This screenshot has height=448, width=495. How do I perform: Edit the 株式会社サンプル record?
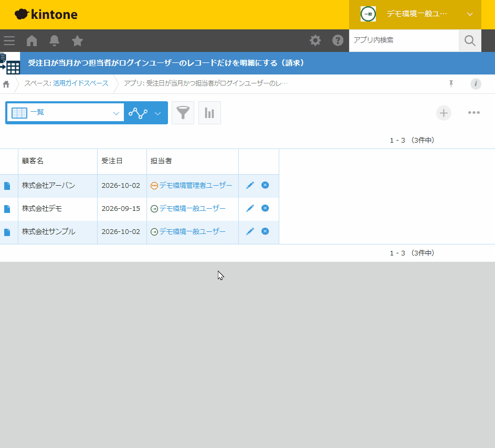point(250,231)
